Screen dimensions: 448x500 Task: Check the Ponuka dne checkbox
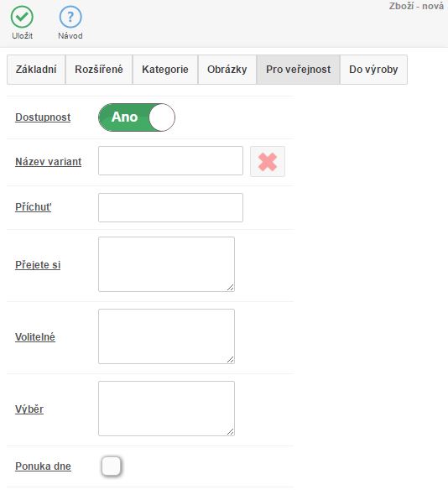pos(112,466)
